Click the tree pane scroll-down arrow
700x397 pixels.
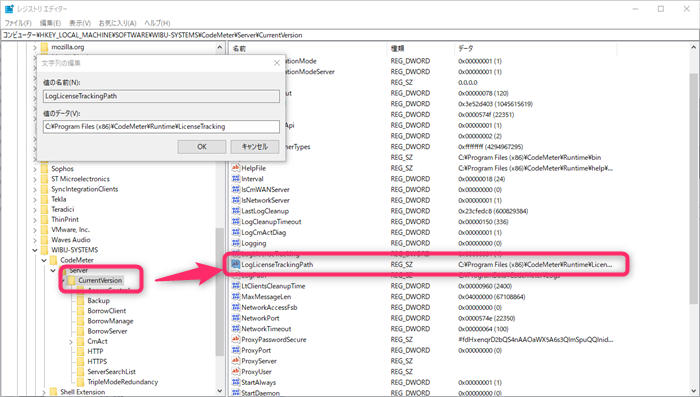click(x=220, y=391)
